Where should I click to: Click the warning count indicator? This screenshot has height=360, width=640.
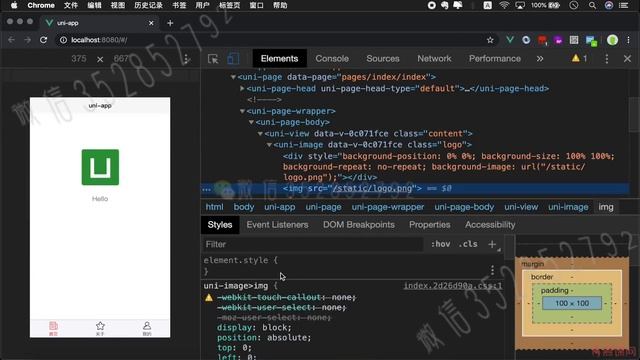(x=580, y=58)
